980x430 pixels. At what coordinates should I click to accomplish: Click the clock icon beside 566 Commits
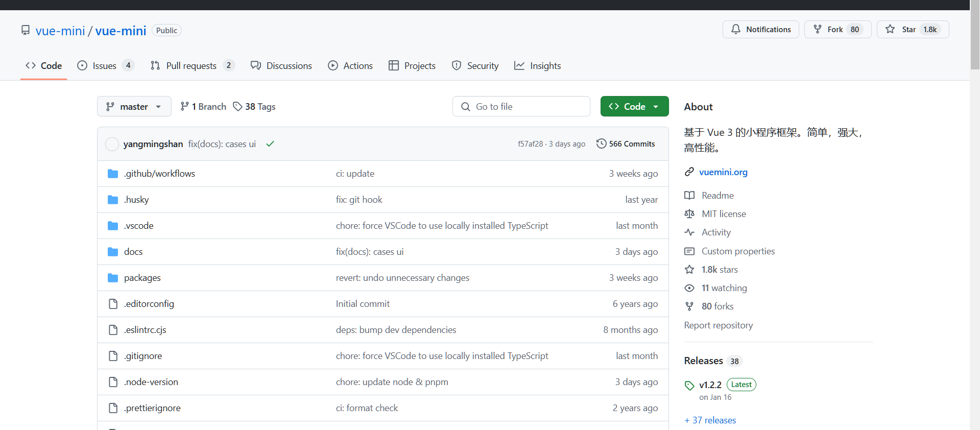[602, 144]
